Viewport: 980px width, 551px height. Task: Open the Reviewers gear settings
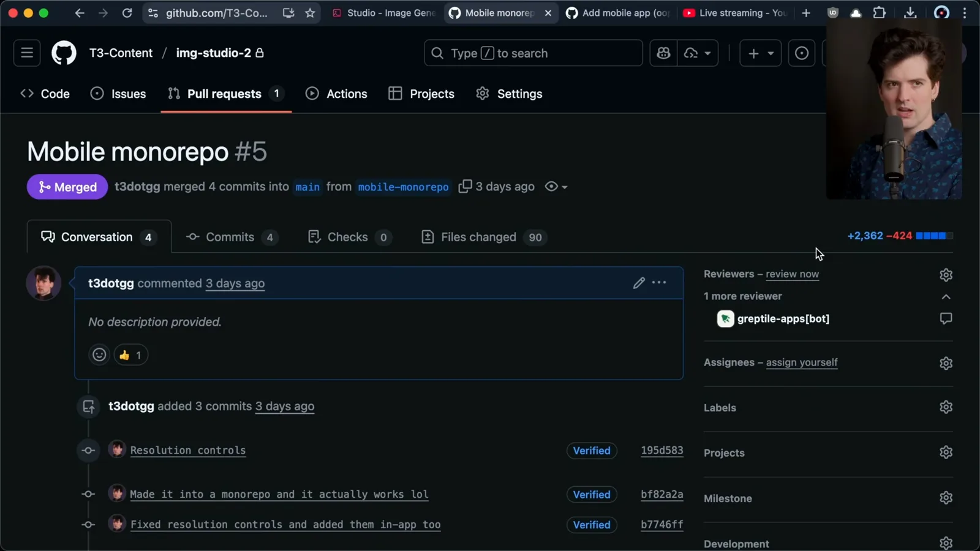[946, 275]
